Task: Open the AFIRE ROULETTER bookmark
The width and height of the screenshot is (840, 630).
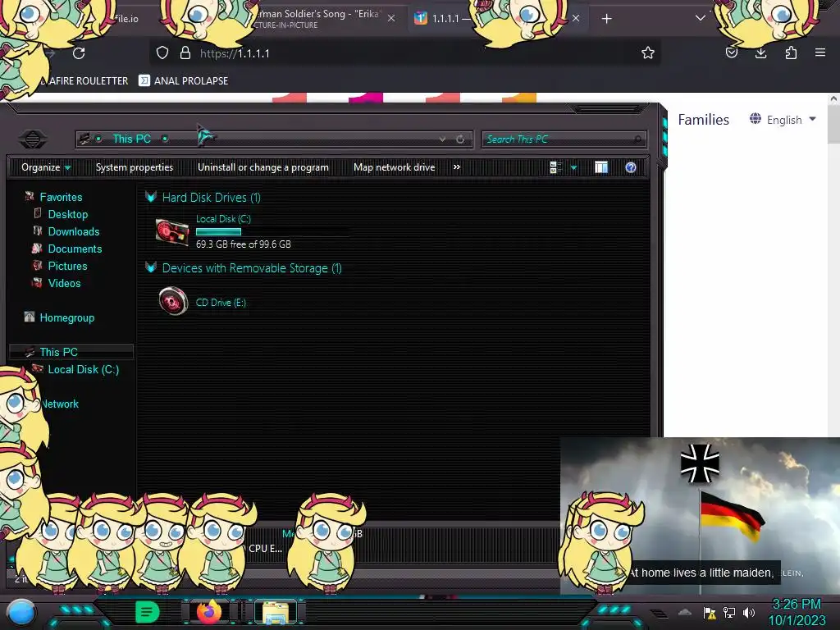Action: tap(84, 81)
